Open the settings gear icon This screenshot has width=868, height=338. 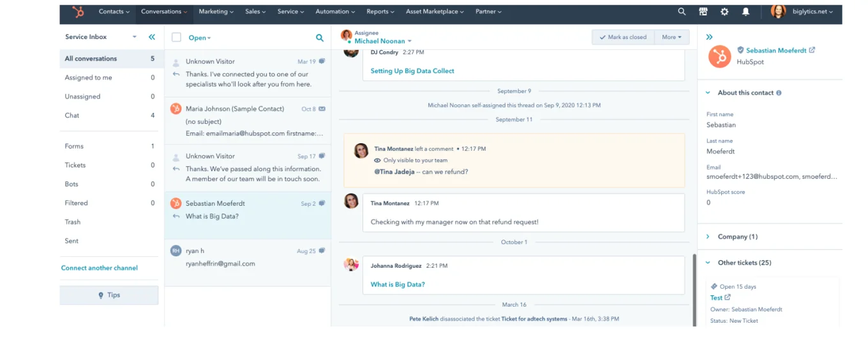(724, 12)
